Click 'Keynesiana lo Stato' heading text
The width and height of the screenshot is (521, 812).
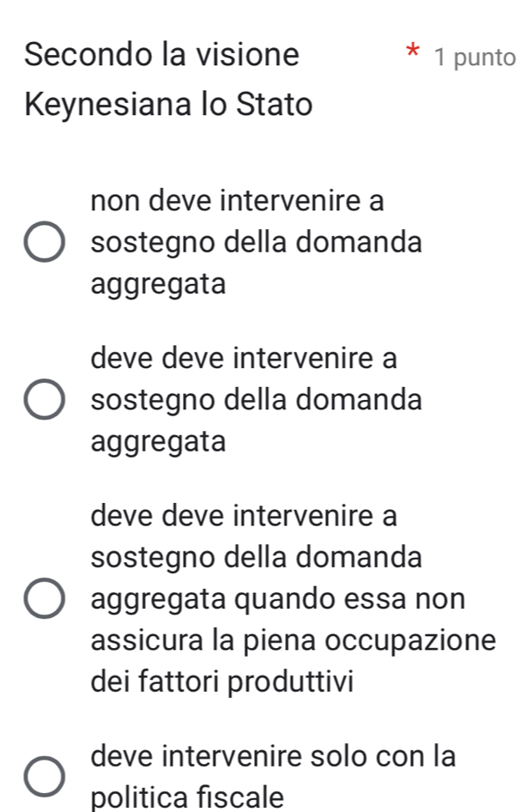[x=168, y=106]
